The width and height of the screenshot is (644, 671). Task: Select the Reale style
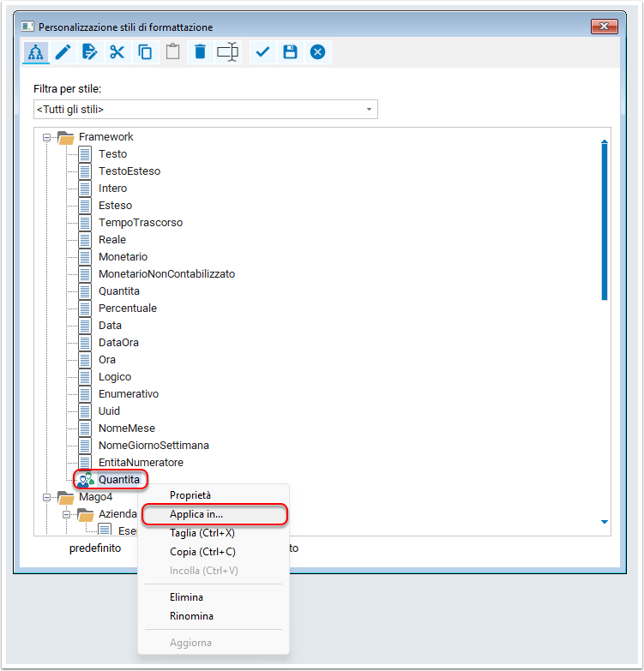(112, 240)
